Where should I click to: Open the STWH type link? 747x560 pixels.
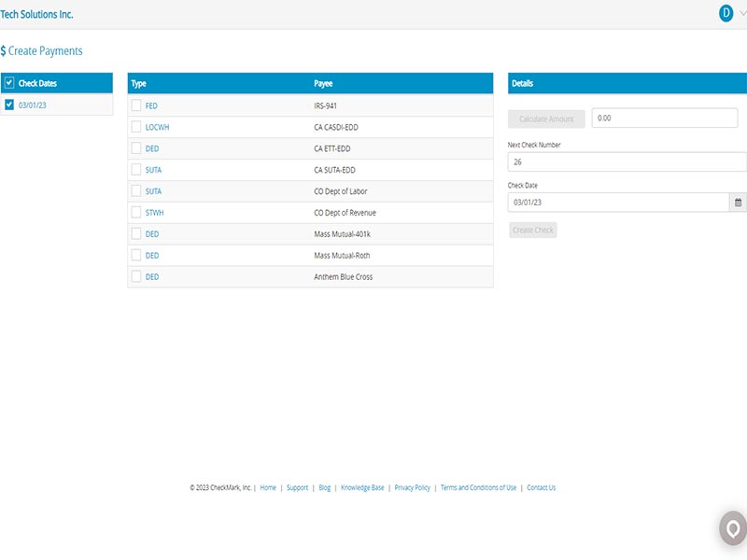point(155,213)
